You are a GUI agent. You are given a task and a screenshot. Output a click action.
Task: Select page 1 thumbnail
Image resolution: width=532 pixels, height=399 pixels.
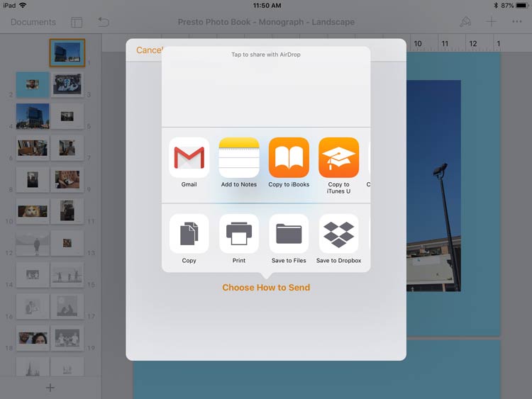[x=67, y=52]
